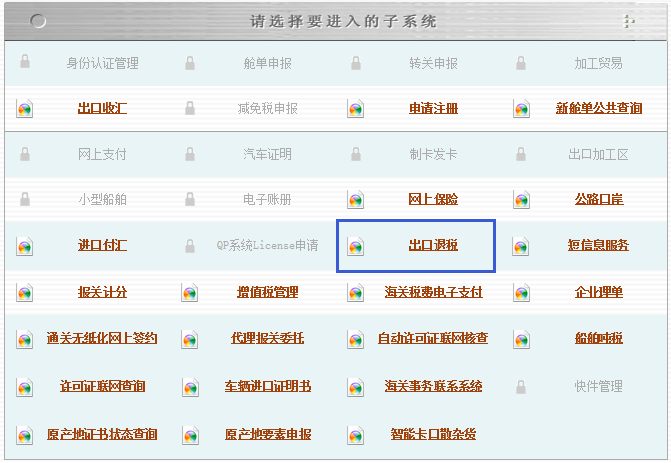Click the lock icon beside QP系统License申请
The width and height of the screenshot is (671, 463).
(x=190, y=246)
